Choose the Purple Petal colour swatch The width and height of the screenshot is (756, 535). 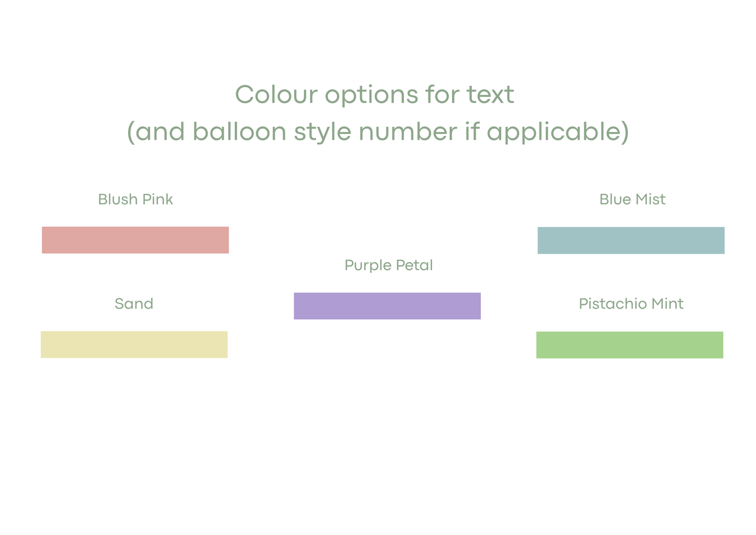(387, 306)
